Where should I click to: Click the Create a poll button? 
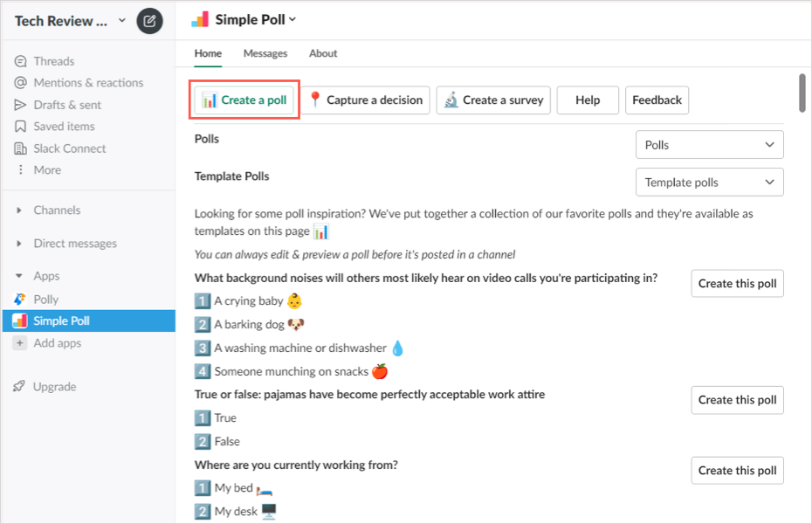tap(244, 100)
